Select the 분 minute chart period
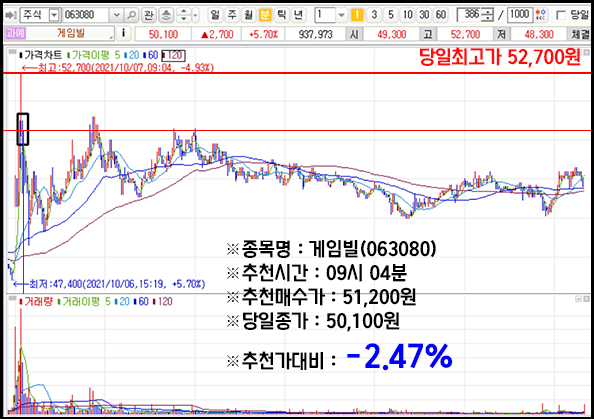 click(265, 15)
